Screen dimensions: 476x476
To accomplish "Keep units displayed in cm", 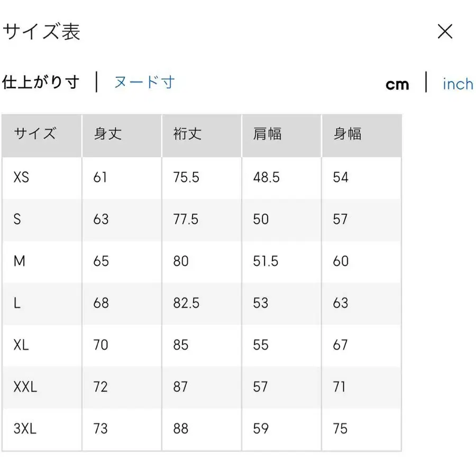I will click(397, 84).
